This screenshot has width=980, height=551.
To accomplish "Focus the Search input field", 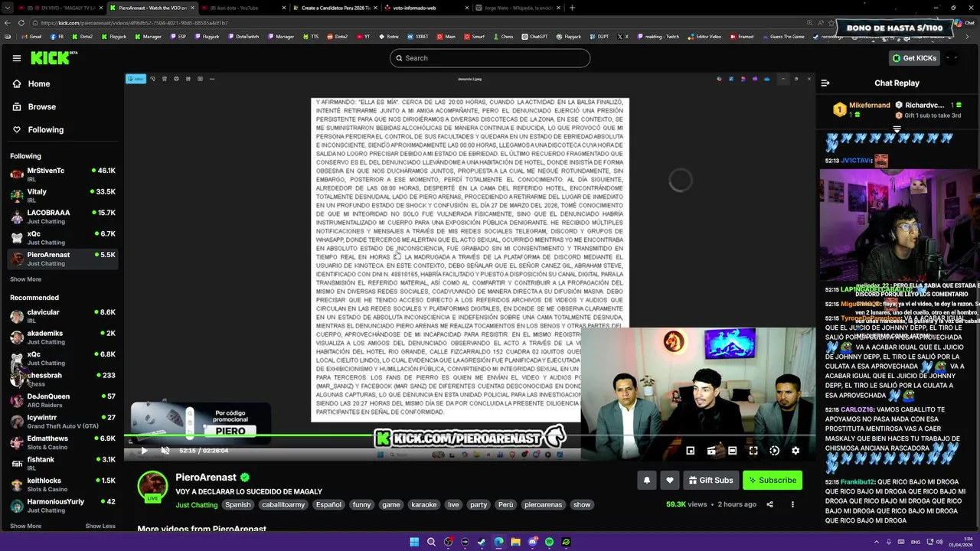I will [x=490, y=58].
